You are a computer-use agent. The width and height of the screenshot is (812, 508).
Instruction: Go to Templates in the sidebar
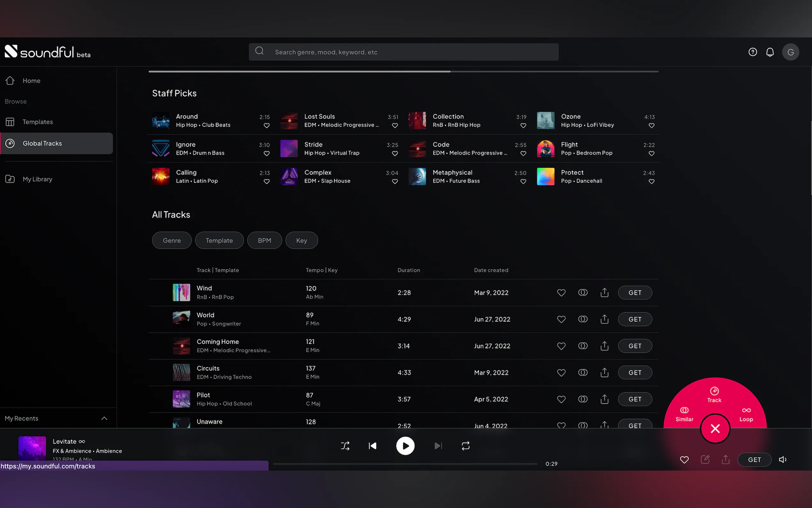click(38, 122)
